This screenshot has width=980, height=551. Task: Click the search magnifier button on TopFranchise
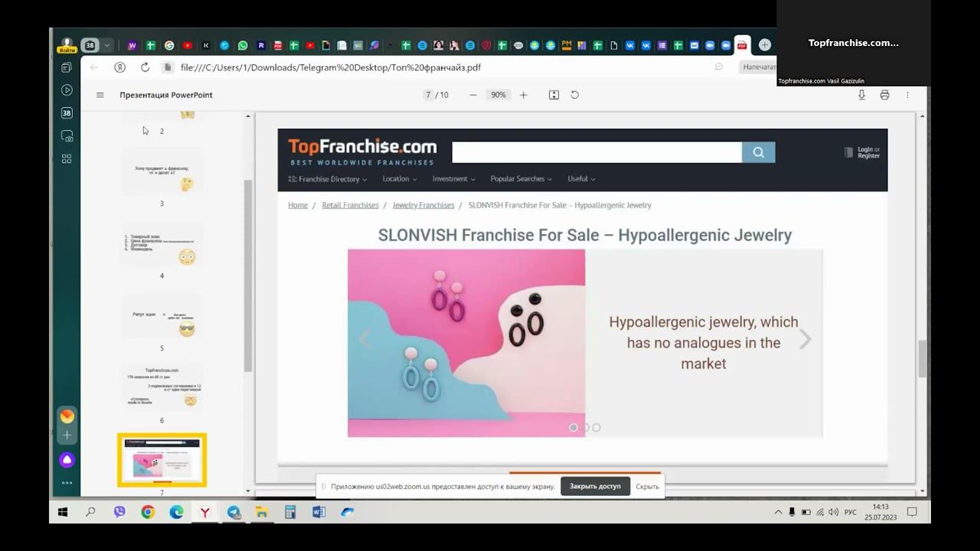click(758, 152)
